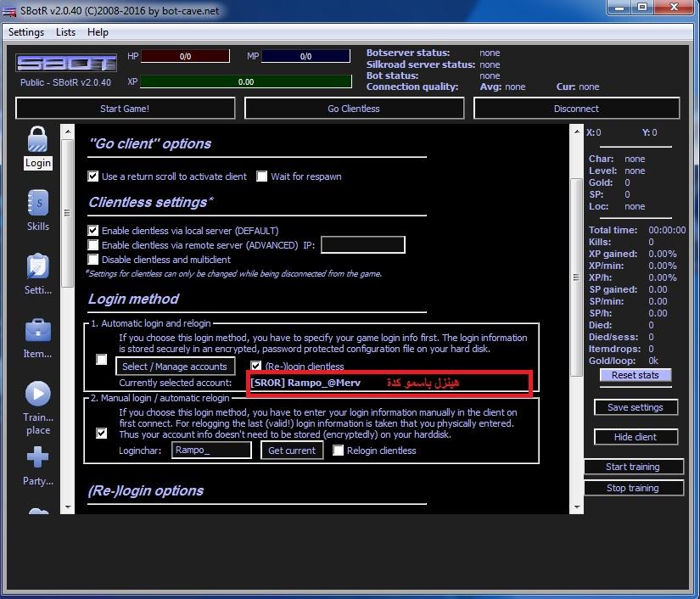The image size is (700, 599).
Task: Click the sidebar scrollbar thumb
Action: pos(67,213)
